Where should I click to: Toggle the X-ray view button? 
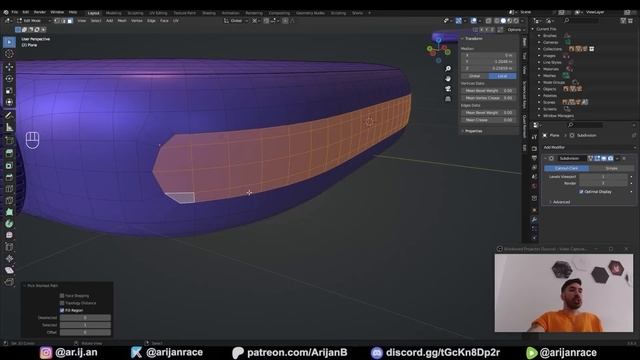pos(489,20)
